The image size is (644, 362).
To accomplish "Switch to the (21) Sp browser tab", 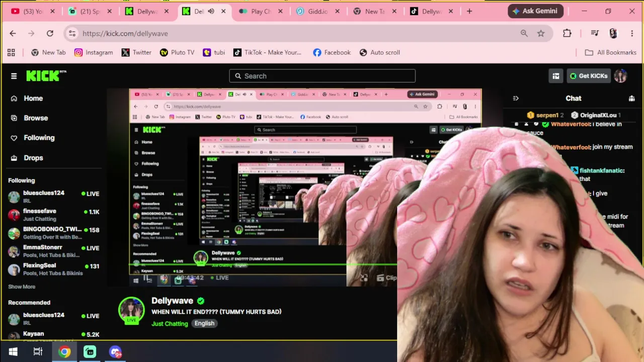I will pos(90,11).
